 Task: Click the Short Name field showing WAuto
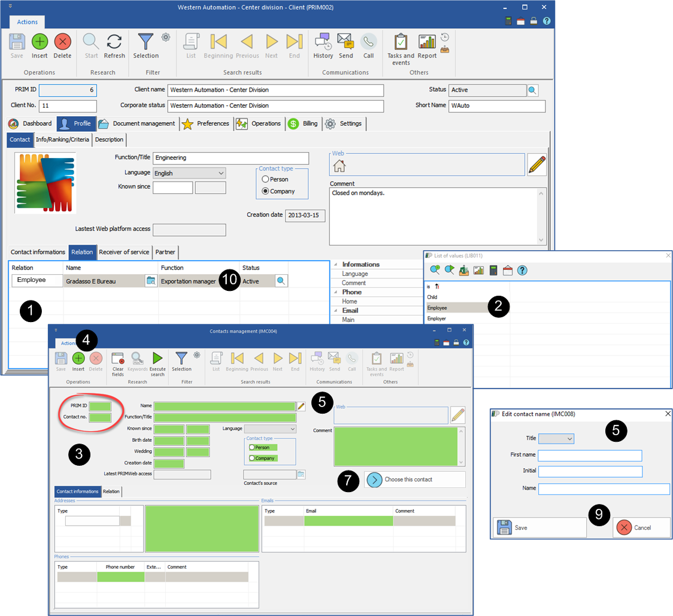pyautogui.click(x=496, y=105)
